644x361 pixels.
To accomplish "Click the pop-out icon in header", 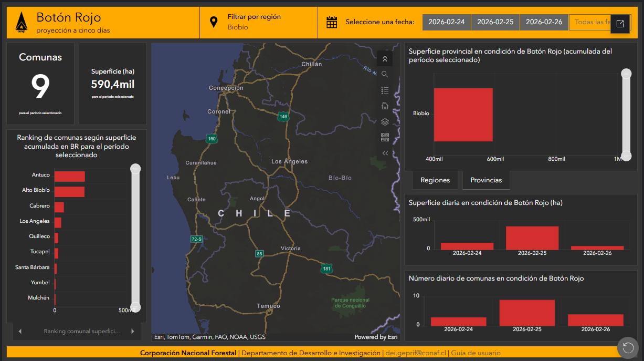I will pos(620,24).
